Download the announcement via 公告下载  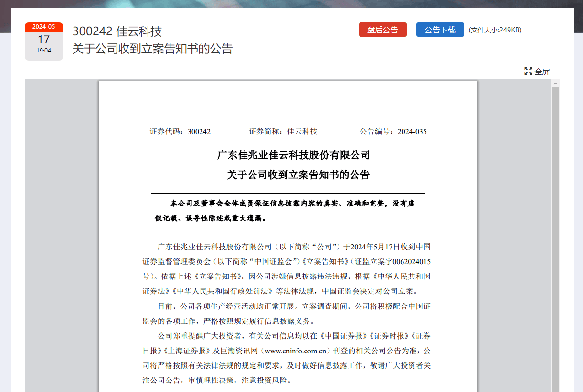click(440, 30)
